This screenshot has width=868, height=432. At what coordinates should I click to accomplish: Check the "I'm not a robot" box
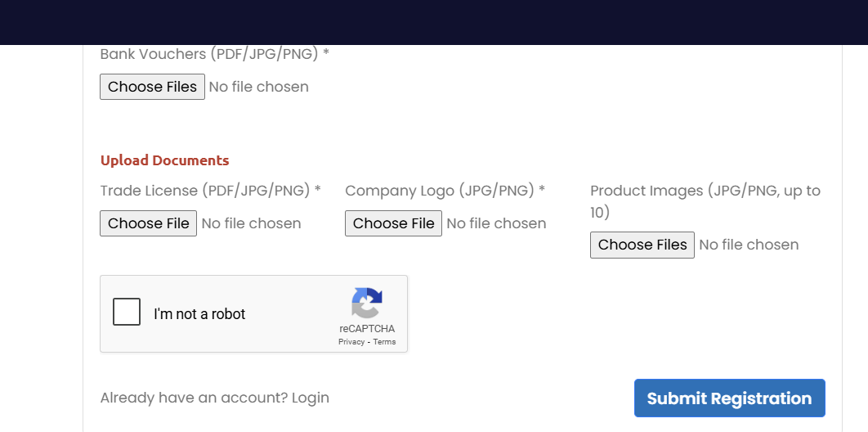pos(127,312)
